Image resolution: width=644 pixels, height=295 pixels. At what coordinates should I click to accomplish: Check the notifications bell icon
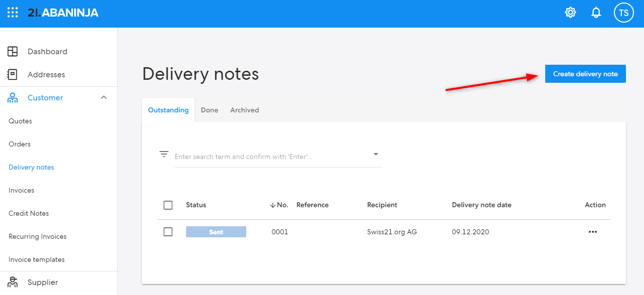(x=596, y=13)
